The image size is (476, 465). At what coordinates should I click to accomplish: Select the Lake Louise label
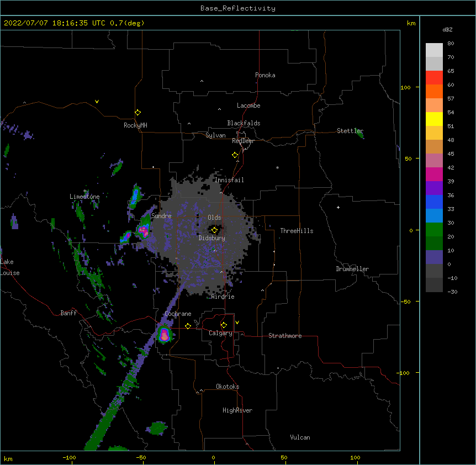(10, 267)
